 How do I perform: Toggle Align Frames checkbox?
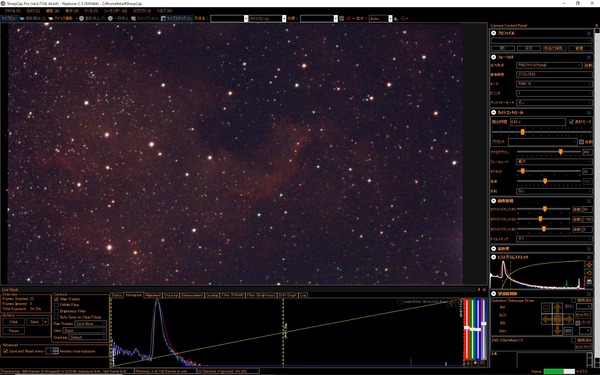pos(56,299)
